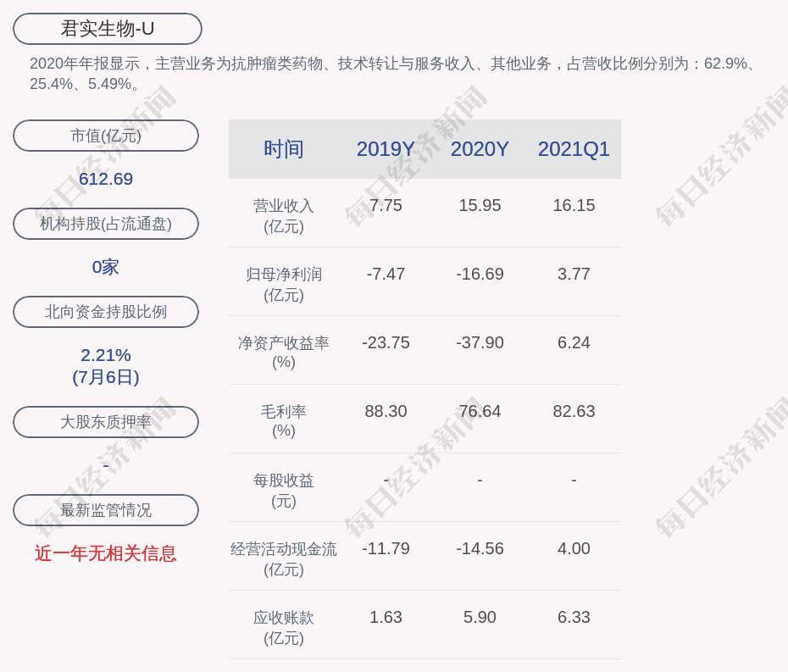This screenshot has height=672, width=788.
Task: Click the 大股东质押率 pill
Action: pyautogui.click(x=106, y=422)
